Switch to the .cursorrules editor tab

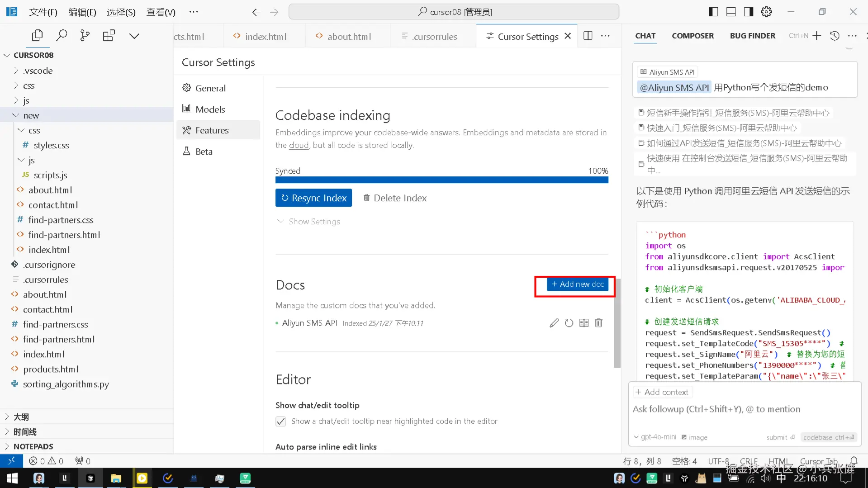[433, 36]
